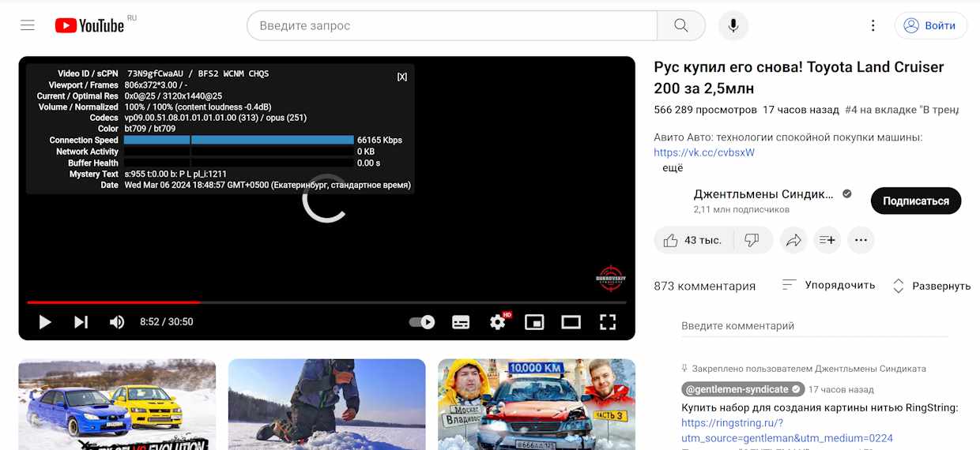Turn on subtitles

[461, 321]
